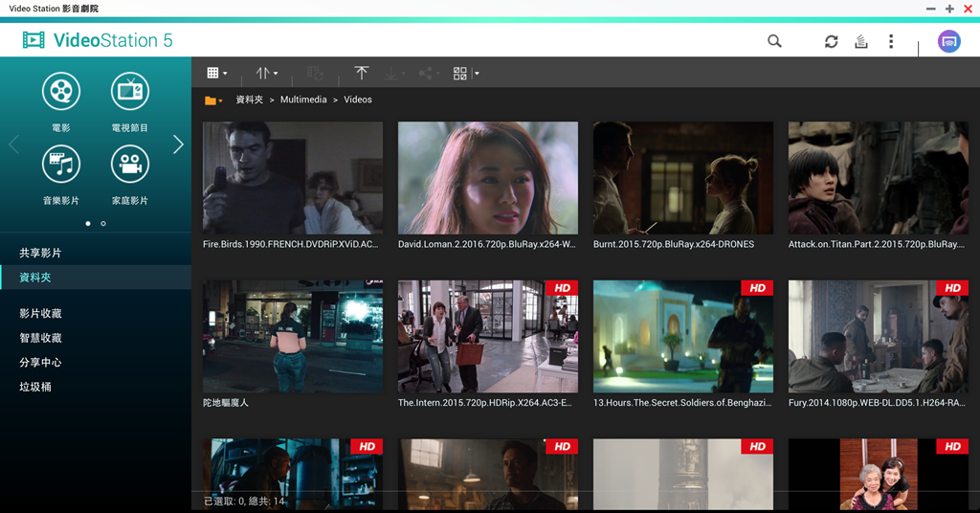Open the download dropdown in toolbar
The height and width of the screenshot is (513, 980).
point(394,73)
